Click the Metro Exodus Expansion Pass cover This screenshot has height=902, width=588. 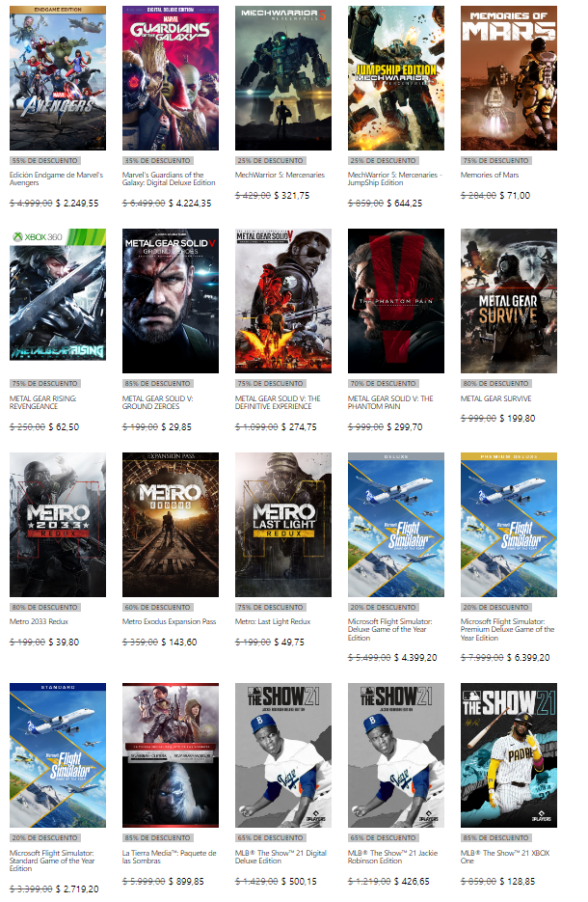click(x=171, y=525)
